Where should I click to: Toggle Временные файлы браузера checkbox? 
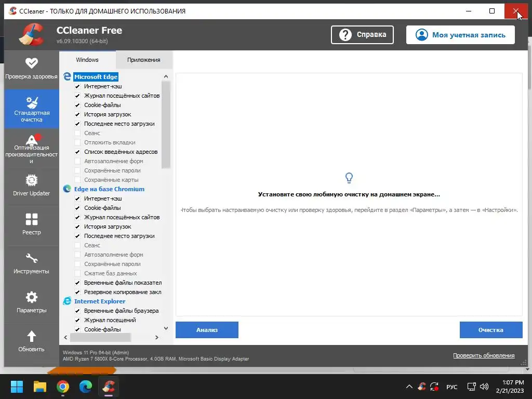(x=77, y=311)
